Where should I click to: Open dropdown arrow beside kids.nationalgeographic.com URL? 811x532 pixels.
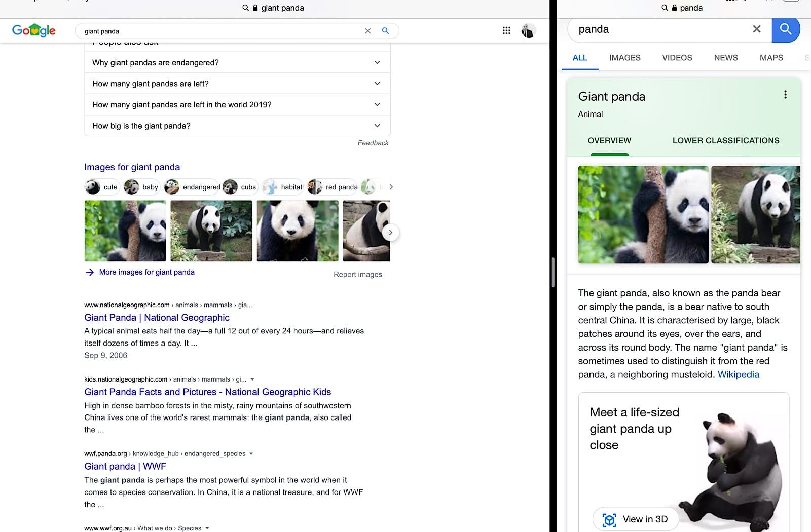tap(252, 379)
